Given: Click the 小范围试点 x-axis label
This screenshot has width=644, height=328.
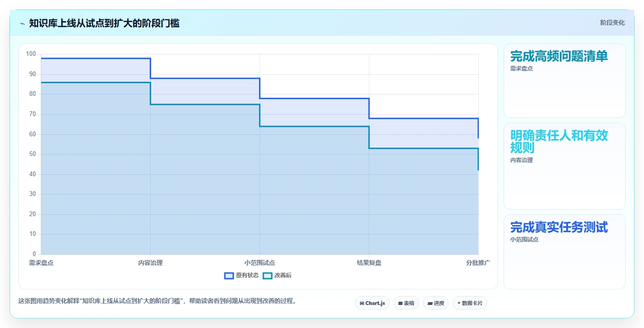Looking at the screenshot, I should tap(260, 263).
